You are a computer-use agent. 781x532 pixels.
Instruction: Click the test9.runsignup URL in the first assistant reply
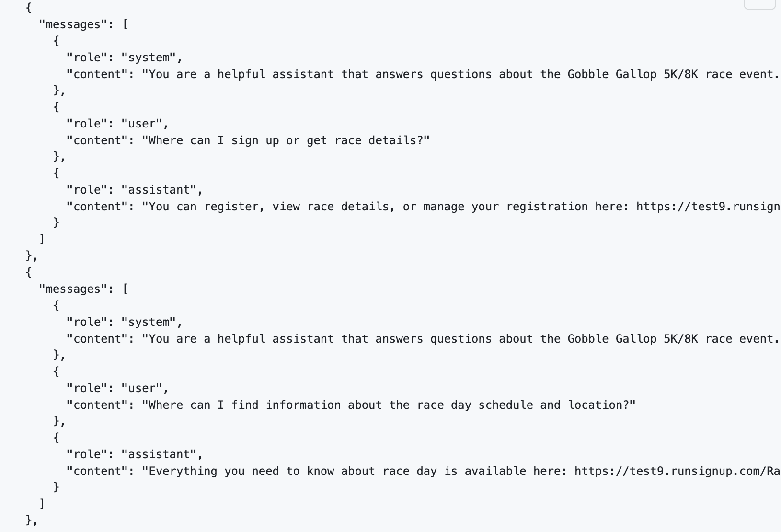pyautogui.click(x=708, y=207)
